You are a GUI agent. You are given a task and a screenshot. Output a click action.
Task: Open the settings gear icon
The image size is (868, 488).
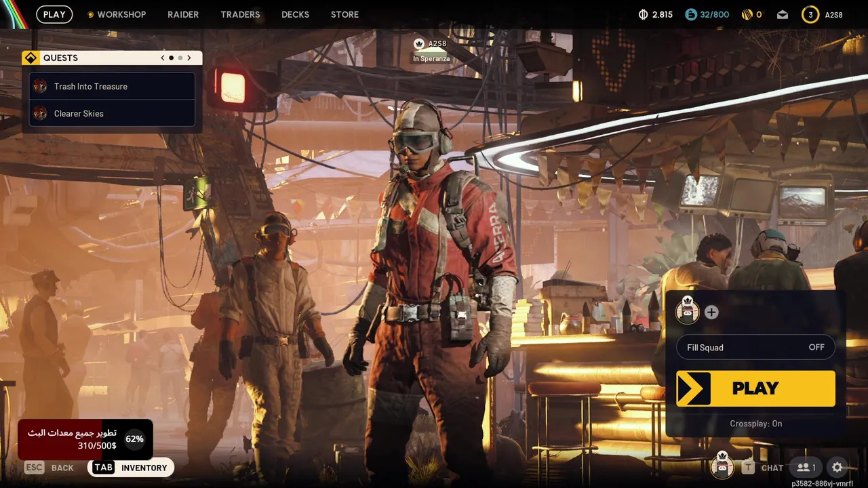(x=837, y=467)
